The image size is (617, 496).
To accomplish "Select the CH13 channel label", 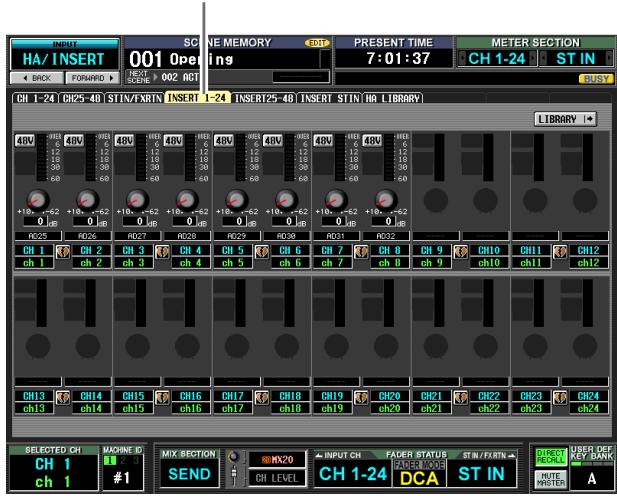I will click(x=34, y=396).
